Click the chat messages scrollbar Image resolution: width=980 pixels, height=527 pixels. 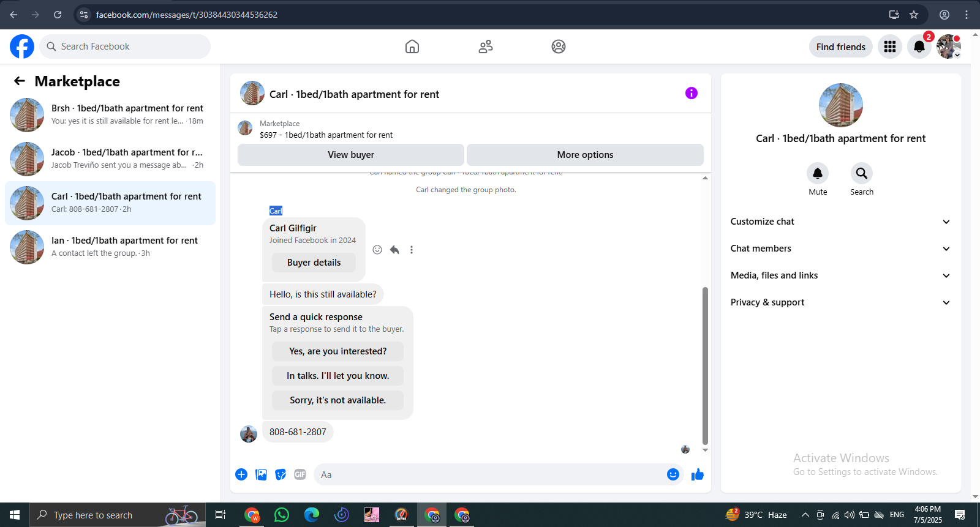click(x=705, y=365)
